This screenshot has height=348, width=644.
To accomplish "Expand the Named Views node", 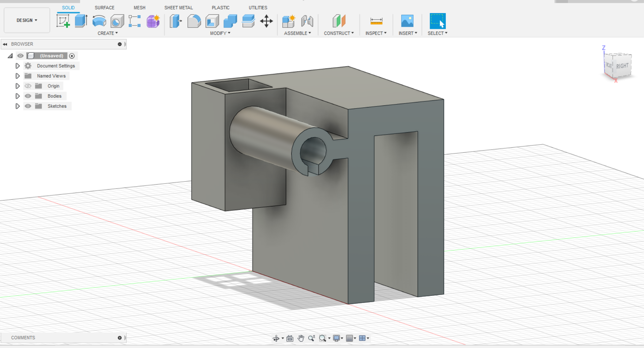I will coord(17,76).
